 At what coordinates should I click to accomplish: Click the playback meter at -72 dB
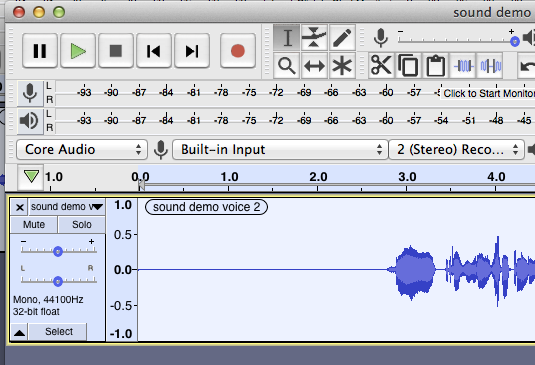tap(276, 120)
